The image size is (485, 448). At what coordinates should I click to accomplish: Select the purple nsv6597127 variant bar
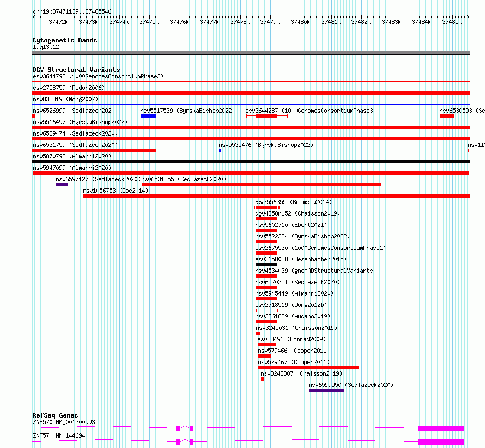coord(62,185)
